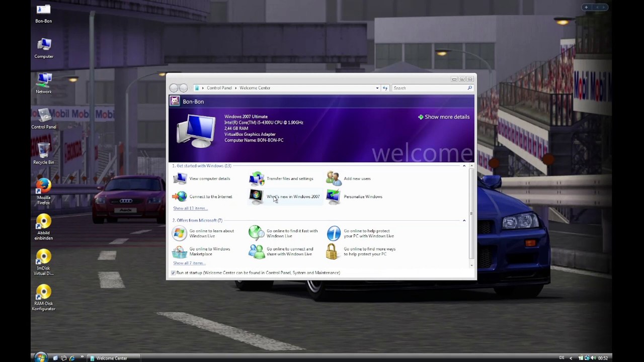Click the help protect your PC with Windows Live icon
Image resolution: width=644 pixels, height=362 pixels.
[x=334, y=233]
